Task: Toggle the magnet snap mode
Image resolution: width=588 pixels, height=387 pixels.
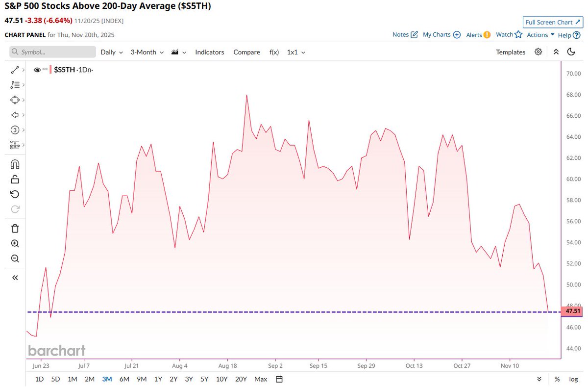Action: click(x=15, y=164)
